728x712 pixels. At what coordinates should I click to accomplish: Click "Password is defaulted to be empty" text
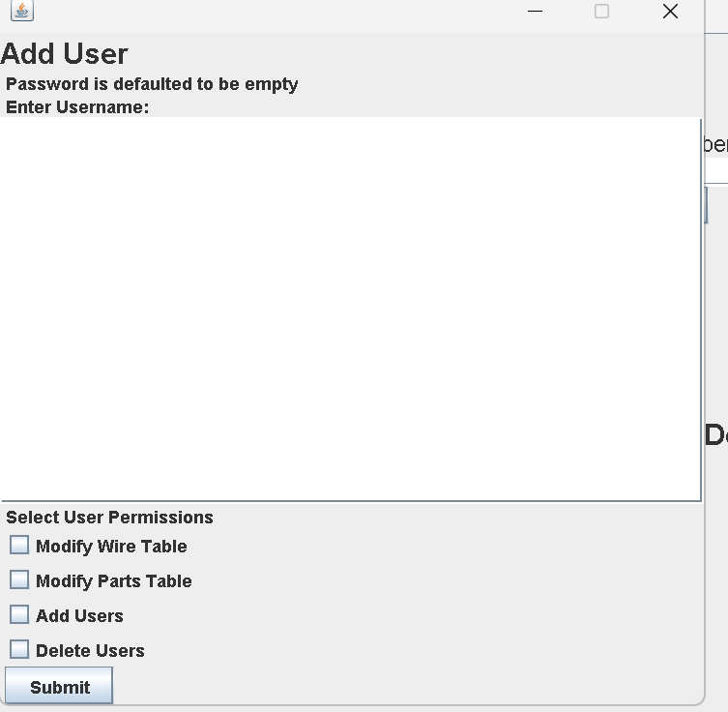click(x=152, y=84)
